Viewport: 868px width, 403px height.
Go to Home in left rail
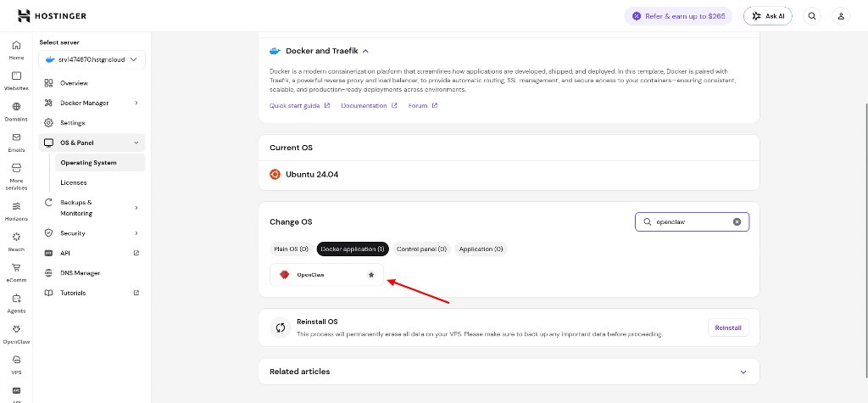pos(16,50)
